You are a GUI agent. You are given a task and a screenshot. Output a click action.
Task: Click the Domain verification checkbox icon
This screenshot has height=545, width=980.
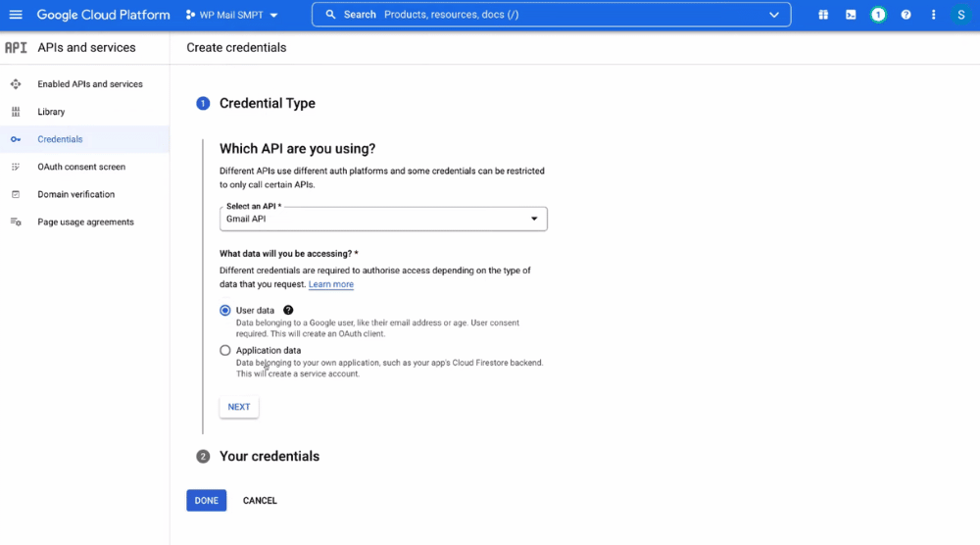[16, 194]
